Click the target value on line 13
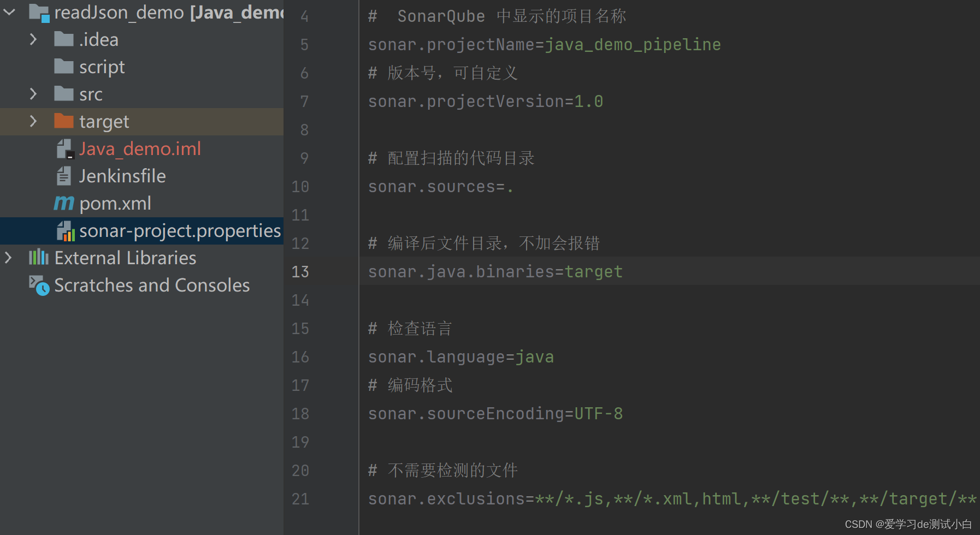 pos(594,272)
